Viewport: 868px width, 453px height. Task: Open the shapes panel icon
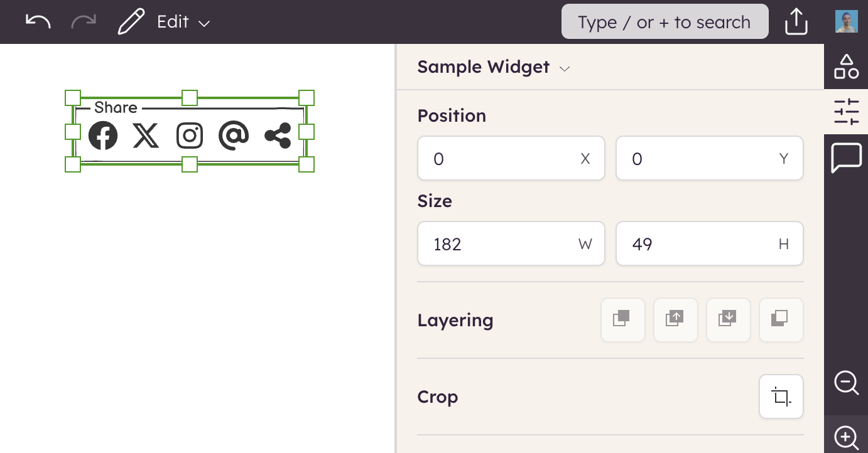846,67
